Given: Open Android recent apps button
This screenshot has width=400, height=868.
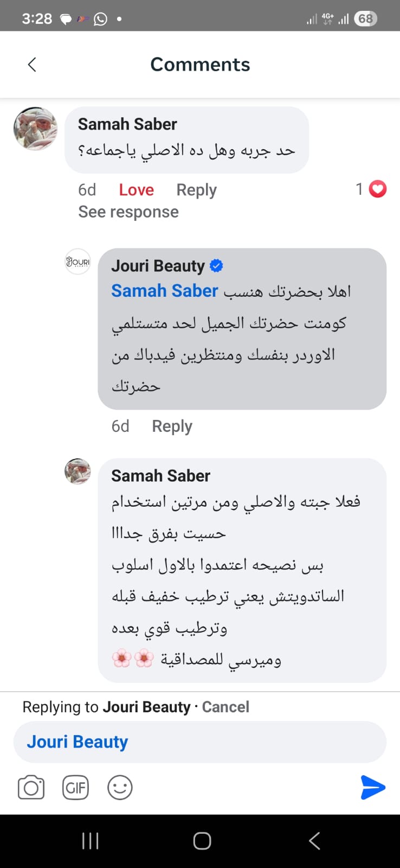Looking at the screenshot, I should click(90, 841).
